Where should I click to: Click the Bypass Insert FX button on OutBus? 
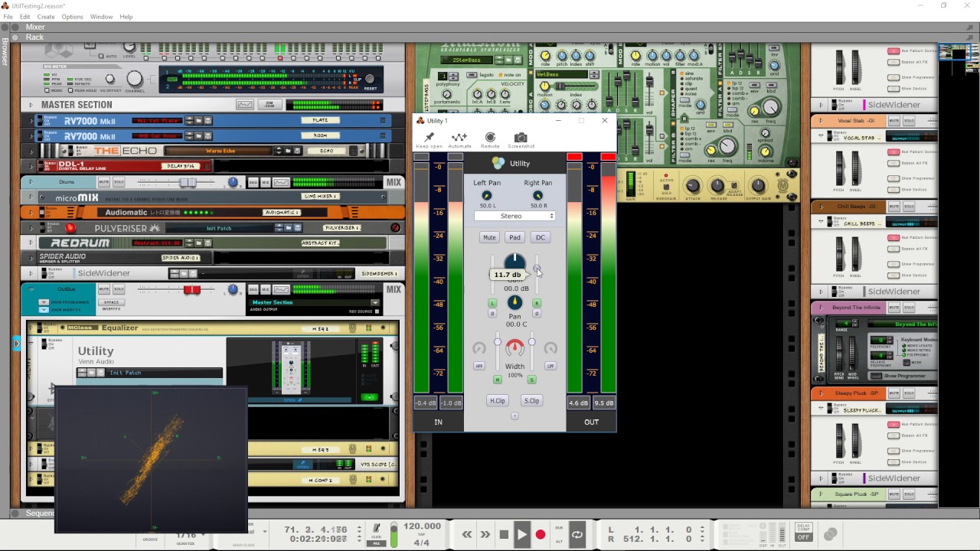(x=112, y=302)
